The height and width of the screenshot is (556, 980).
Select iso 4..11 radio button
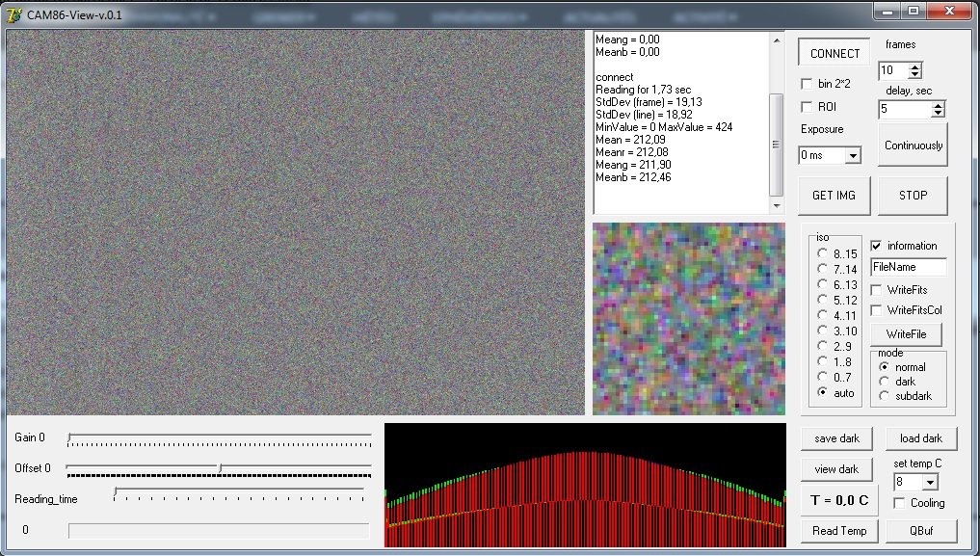(823, 315)
